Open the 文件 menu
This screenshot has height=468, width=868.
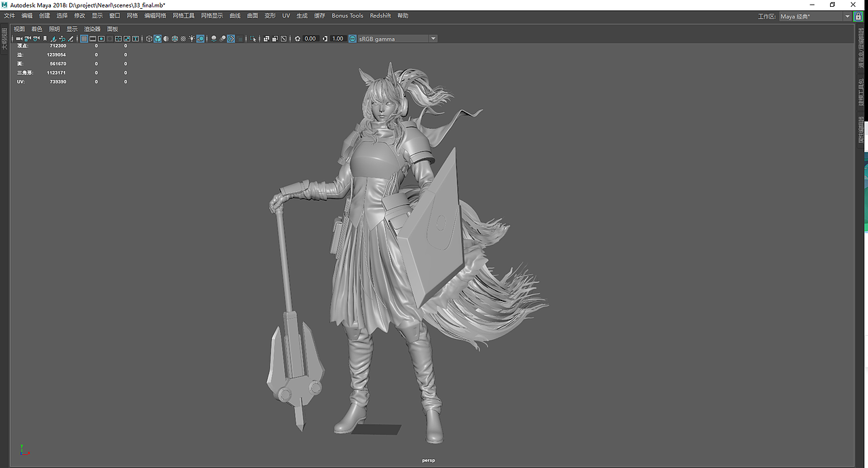9,16
